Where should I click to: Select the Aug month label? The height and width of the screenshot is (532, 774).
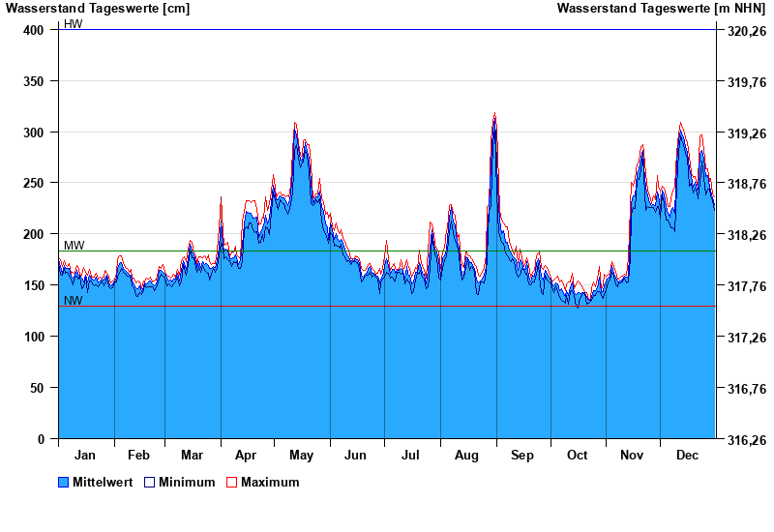click(x=466, y=455)
